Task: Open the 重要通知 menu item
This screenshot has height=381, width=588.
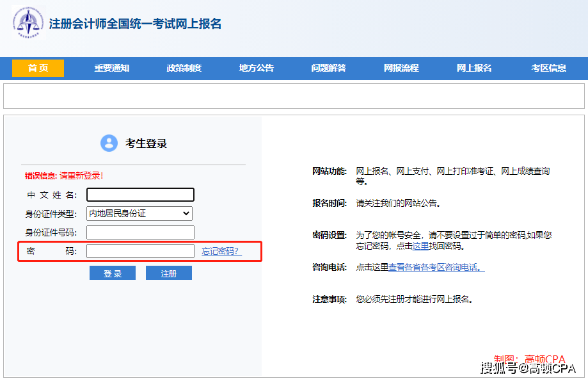Action: [x=112, y=68]
